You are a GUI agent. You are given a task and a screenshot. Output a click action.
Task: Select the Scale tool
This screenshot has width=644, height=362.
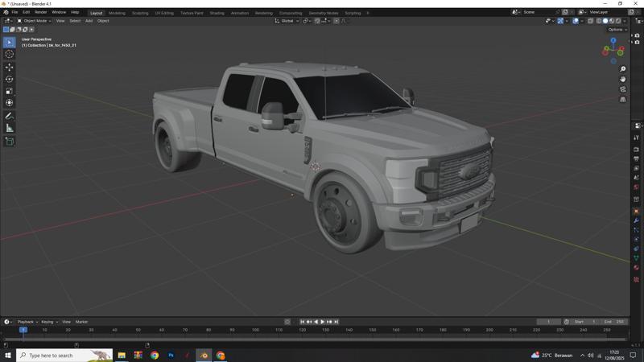[x=10, y=91]
